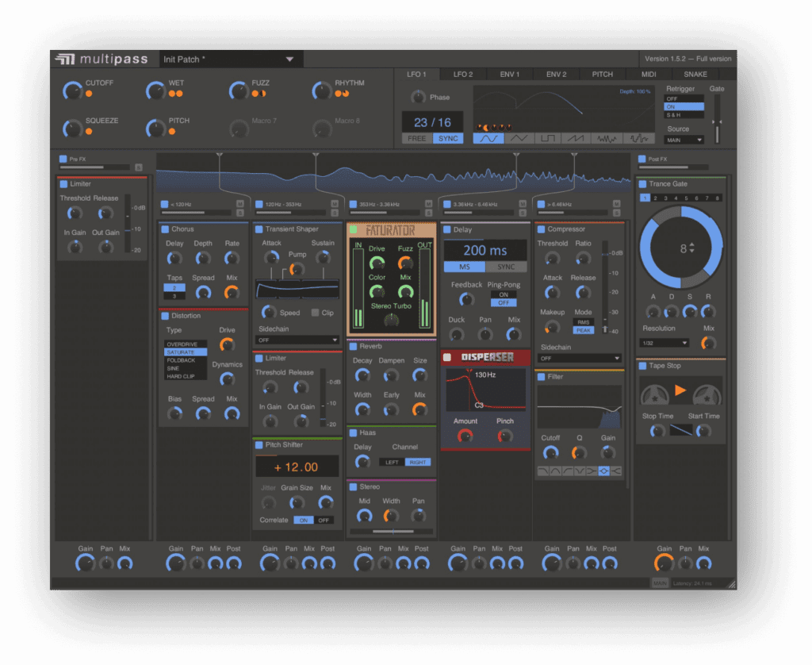Set LFO rate mode to FREE
The image size is (812, 665).
tap(417, 139)
